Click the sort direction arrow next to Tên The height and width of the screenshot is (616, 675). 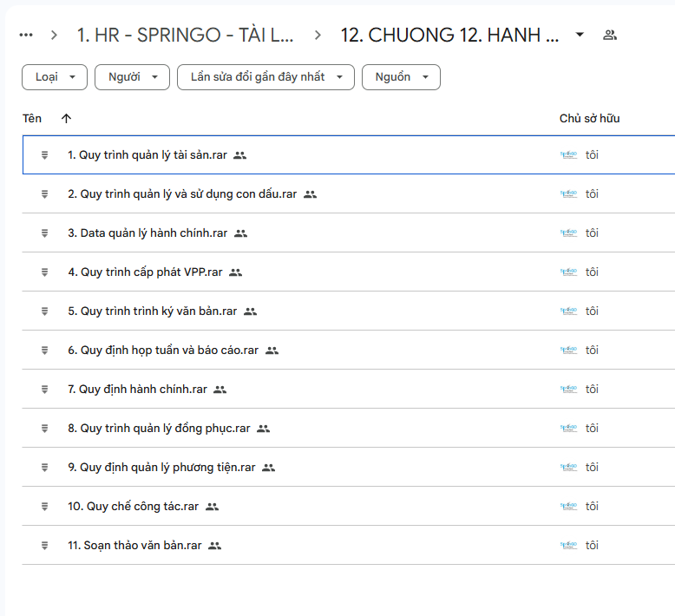point(67,119)
